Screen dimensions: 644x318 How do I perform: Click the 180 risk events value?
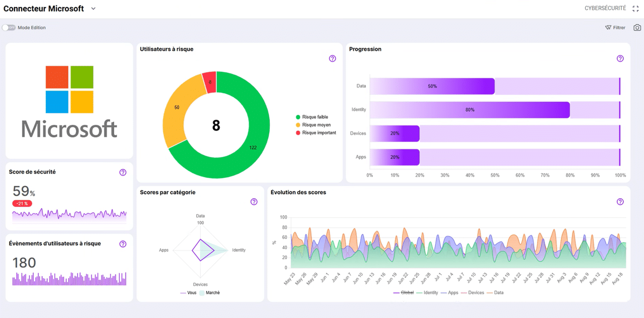[24, 263]
